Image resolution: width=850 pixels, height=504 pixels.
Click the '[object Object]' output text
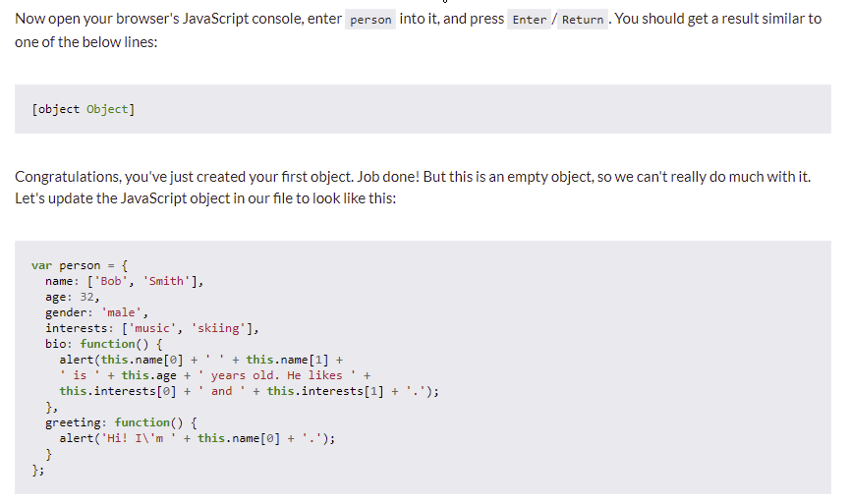83,109
